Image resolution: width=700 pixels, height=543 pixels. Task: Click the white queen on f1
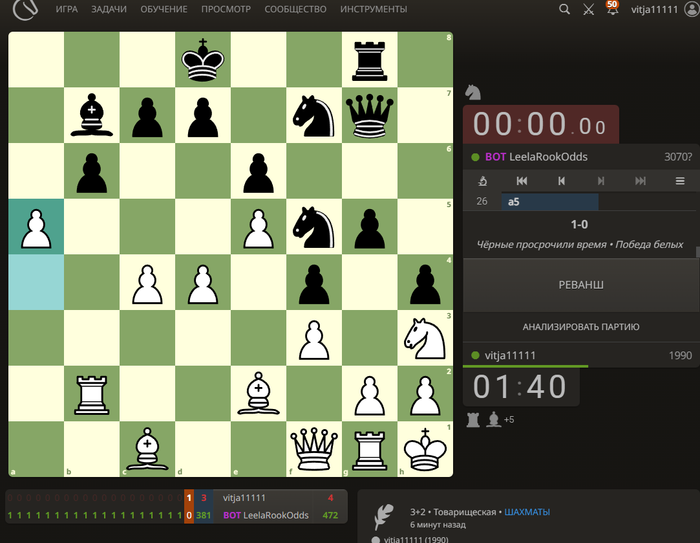[x=314, y=449]
